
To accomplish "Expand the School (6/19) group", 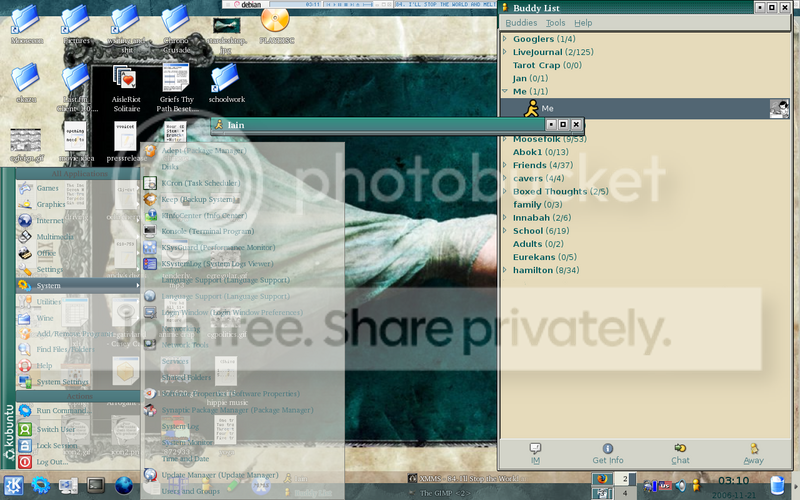I will coord(505,231).
